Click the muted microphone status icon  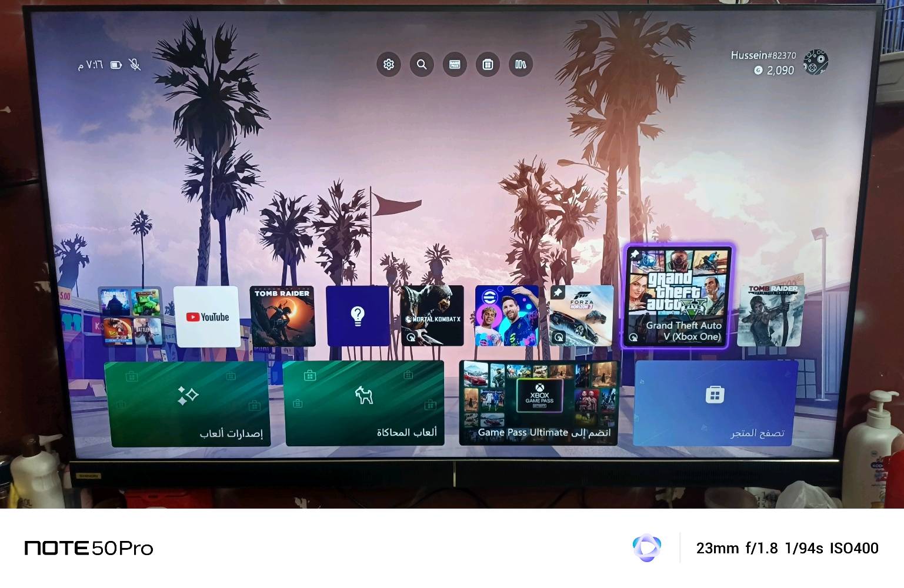click(x=135, y=65)
